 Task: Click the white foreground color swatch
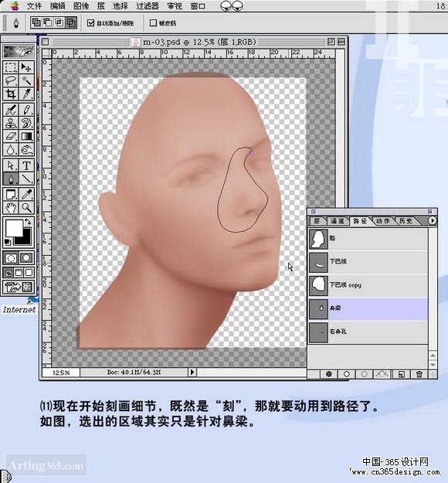pyautogui.click(x=14, y=228)
